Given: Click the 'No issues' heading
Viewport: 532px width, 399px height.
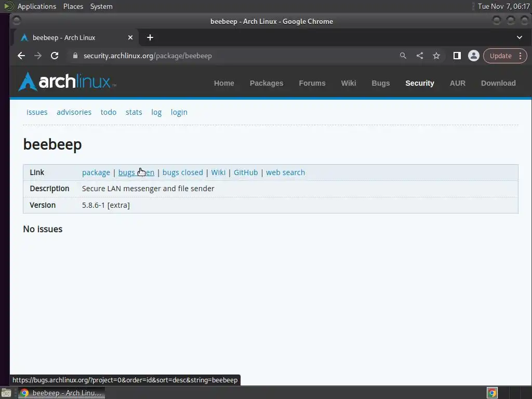Looking at the screenshot, I should pyautogui.click(x=43, y=229).
